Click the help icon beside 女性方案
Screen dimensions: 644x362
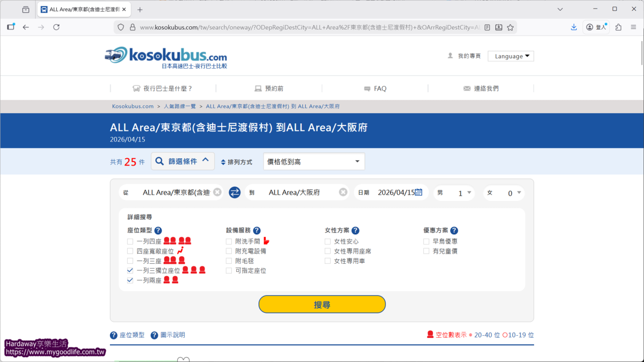(355, 231)
